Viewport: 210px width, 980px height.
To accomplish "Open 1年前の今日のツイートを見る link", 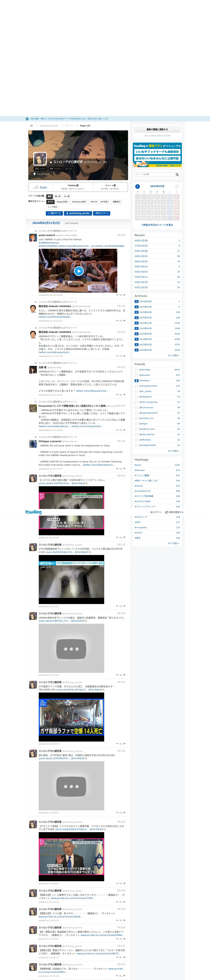I will click(157, 225).
